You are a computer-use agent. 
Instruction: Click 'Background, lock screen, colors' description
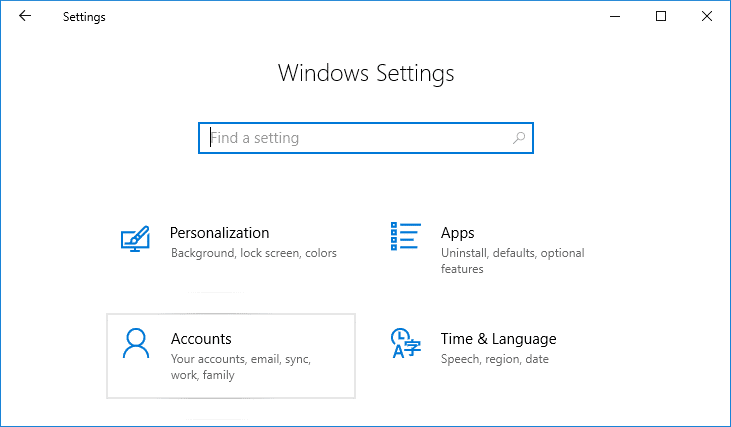pyautogui.click(x=253, y=254)
